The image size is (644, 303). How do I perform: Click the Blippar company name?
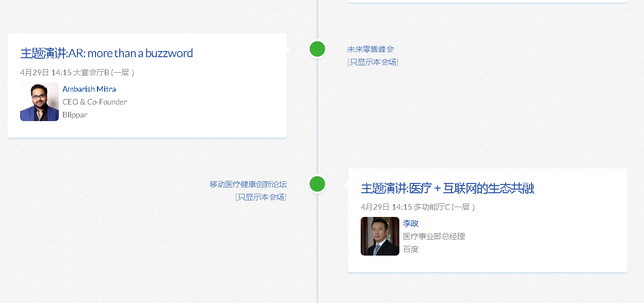click(x=75, y=115)
